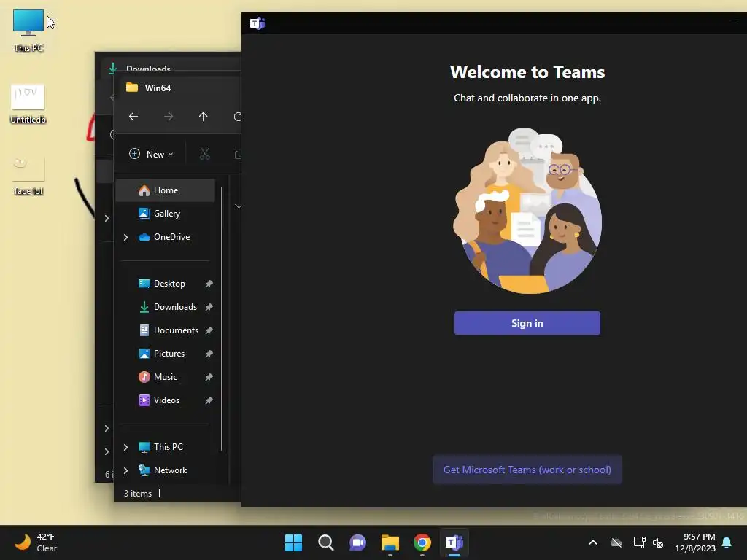Open Gallery in the navigation pane
Viewport: 747px width, 560px height.
[x=166, y=214]
